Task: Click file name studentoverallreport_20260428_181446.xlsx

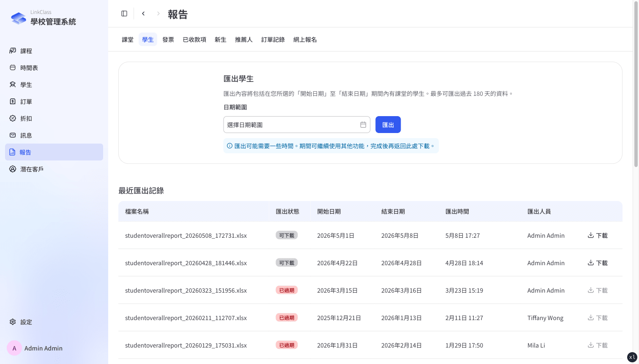Action: tap(186, 263)
